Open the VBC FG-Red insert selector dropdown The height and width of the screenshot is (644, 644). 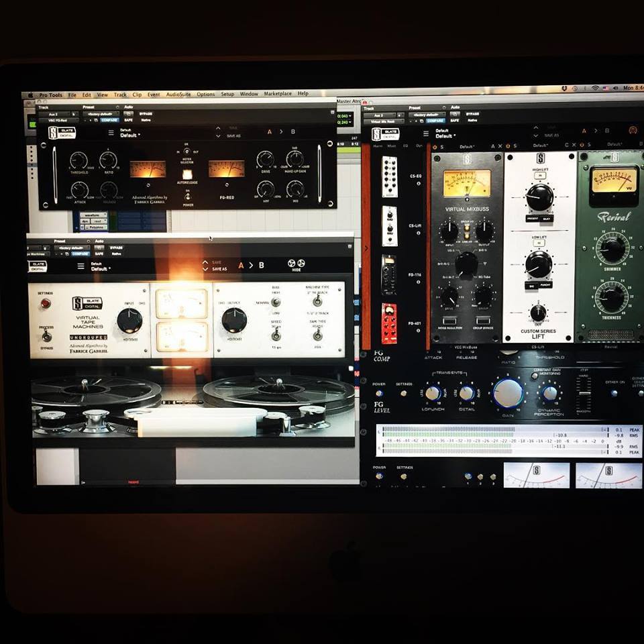pyautogui.click(x=58, y=120)
